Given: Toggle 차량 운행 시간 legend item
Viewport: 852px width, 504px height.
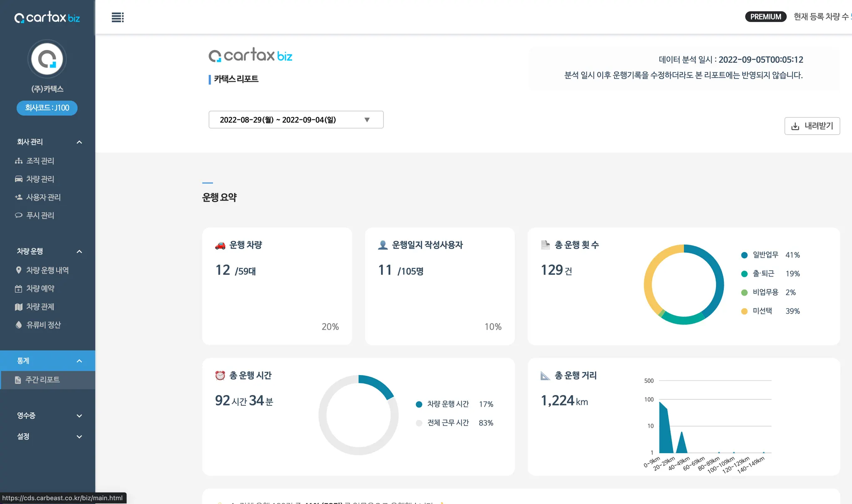Looking at the screenshot, I should pos(447,404).
